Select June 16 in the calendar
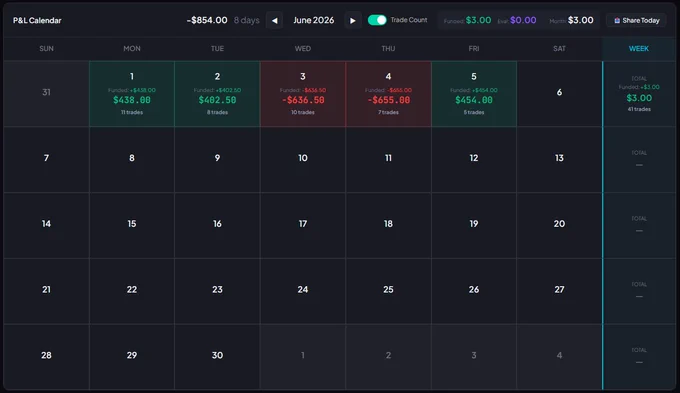 tap(217, 226)
